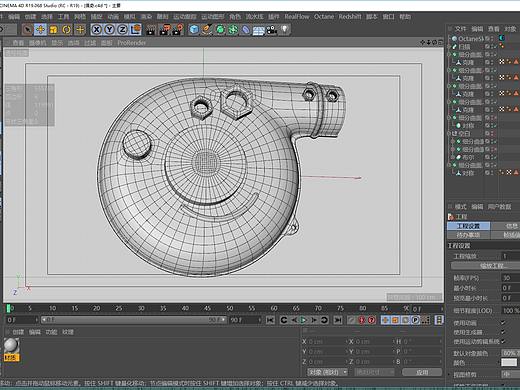Play the animation forwards
The height and width of the screenshot is (390, 520).
(x=303, y=320)
